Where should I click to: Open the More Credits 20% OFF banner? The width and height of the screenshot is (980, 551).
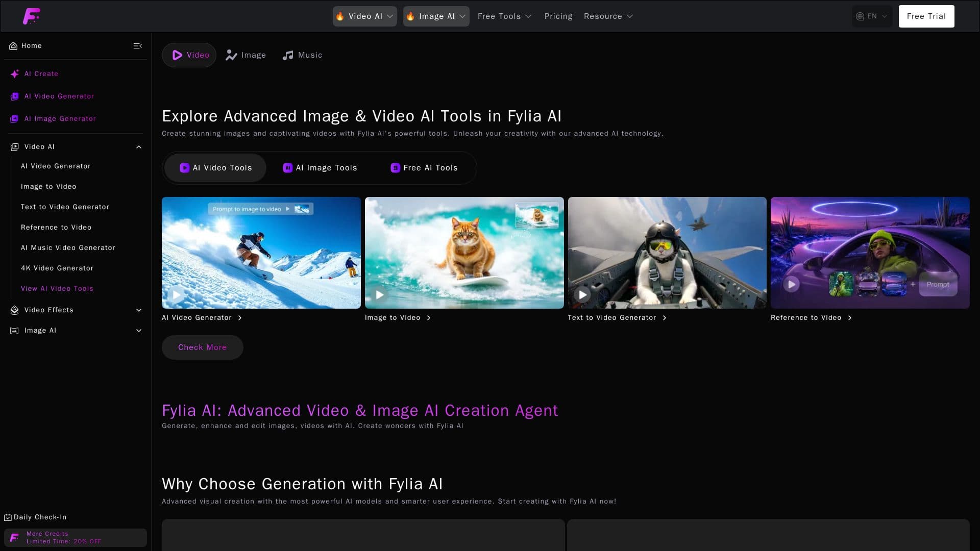[x=76, y=538]
